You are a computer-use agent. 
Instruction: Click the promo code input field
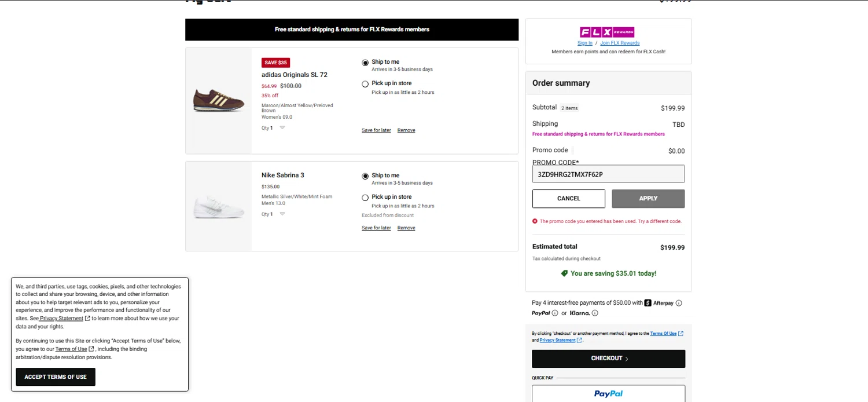click(x=608, y=174)
